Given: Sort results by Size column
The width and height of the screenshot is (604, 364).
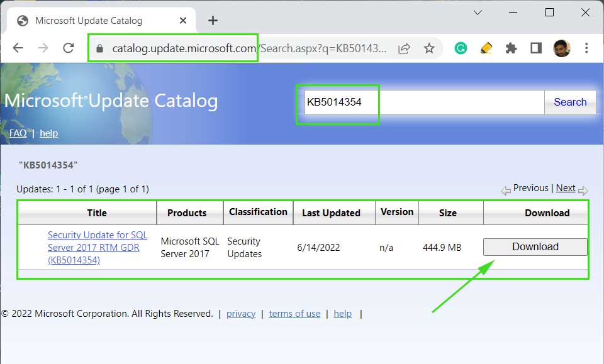Looking at the screenshot, I should pos(447,212).
